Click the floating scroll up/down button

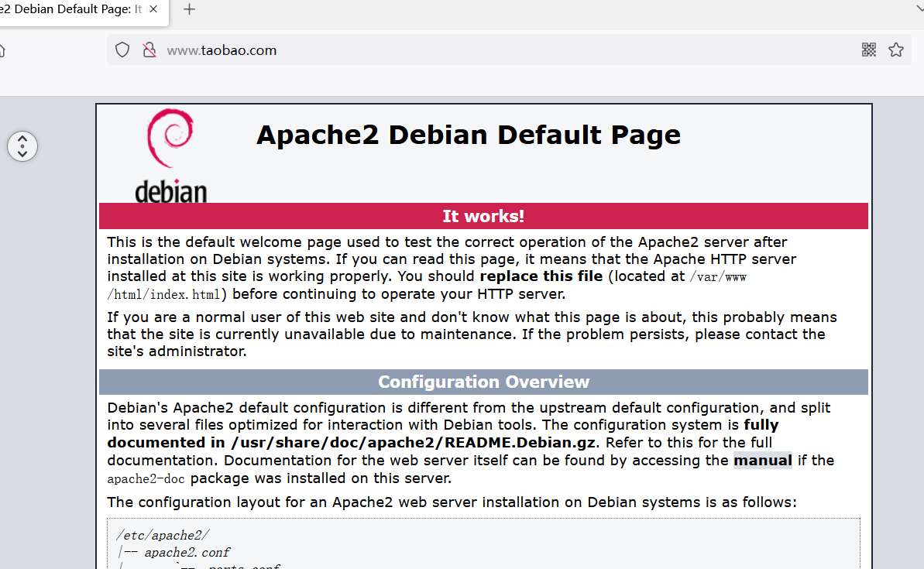[x=22, y=146]
